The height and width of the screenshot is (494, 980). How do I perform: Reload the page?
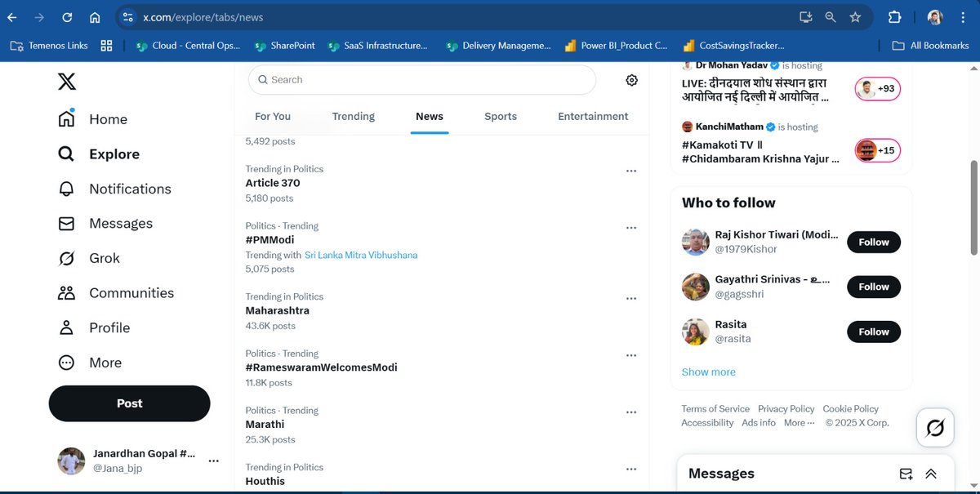pyautogui.click(x=67, y=17)
